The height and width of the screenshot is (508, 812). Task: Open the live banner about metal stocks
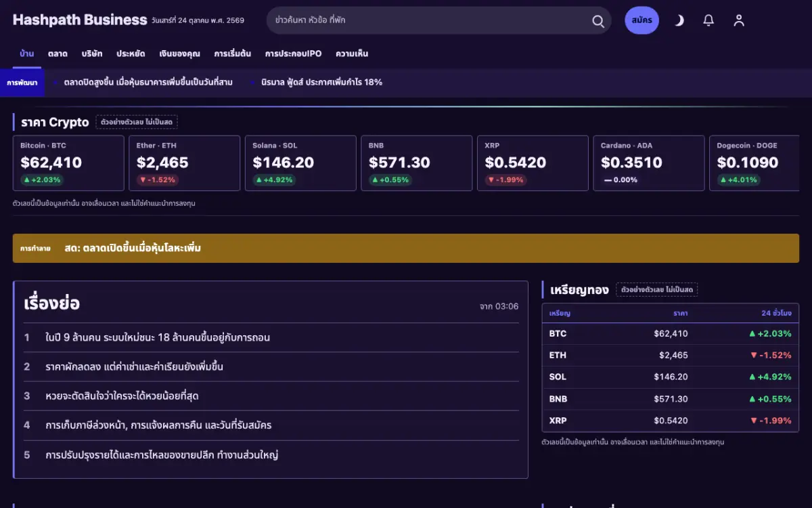click(x=406, y=249)
